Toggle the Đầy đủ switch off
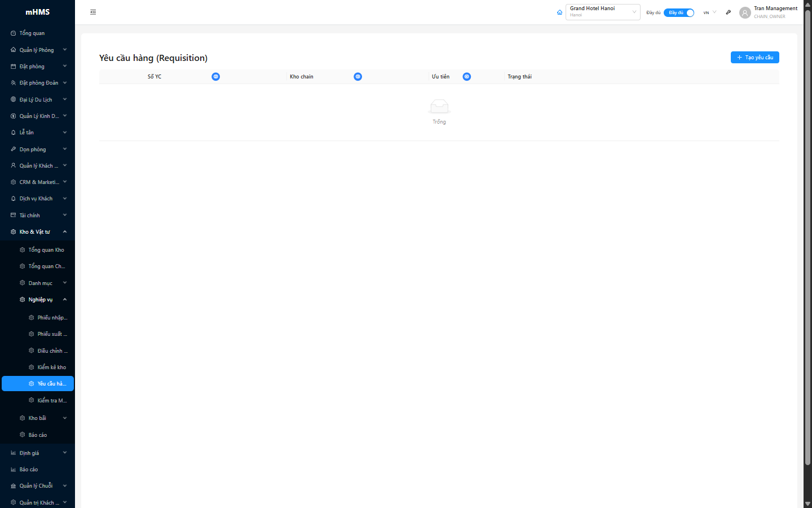812x508 pixels. pyautogui.click(x=678, y=12)
